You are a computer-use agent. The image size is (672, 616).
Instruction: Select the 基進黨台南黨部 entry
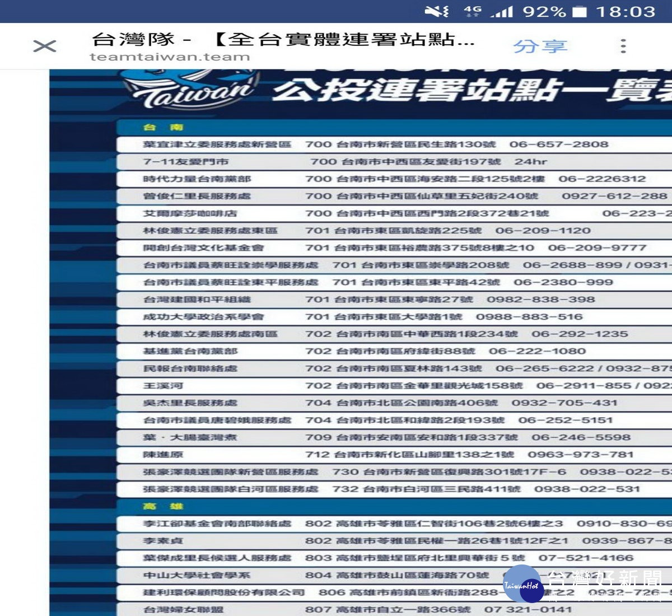[190, 351]
